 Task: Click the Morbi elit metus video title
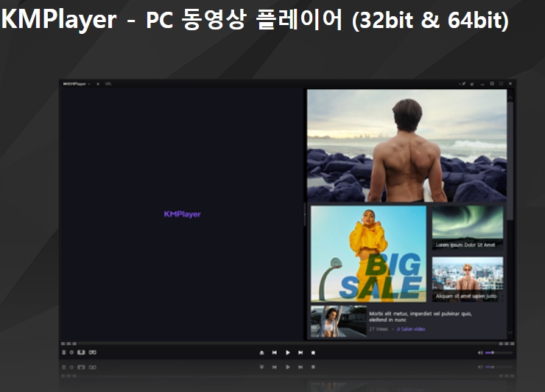click(421, 317)
